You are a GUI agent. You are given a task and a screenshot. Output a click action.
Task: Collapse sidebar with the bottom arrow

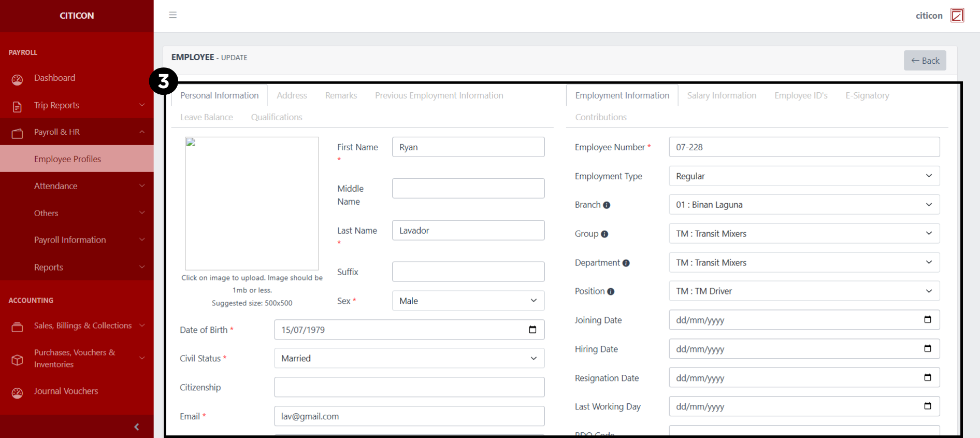click(136, 427)
